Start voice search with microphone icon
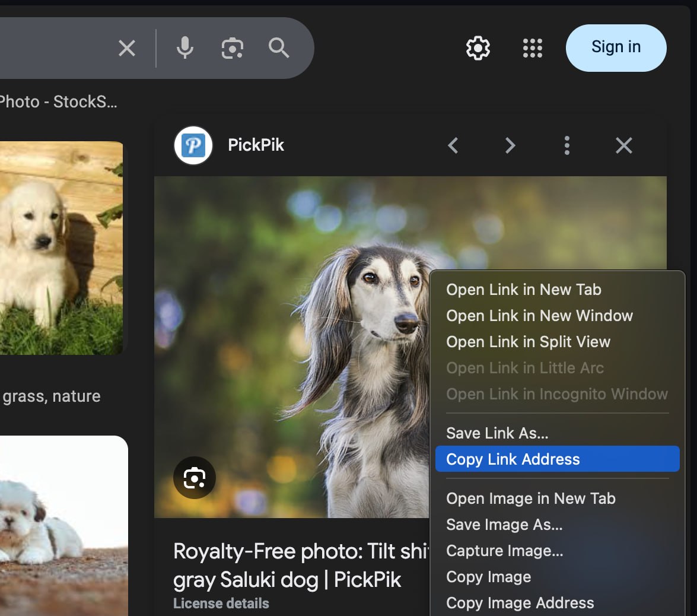Image resolution: width=697 pixels, height=616 pixels. point(185,48)
